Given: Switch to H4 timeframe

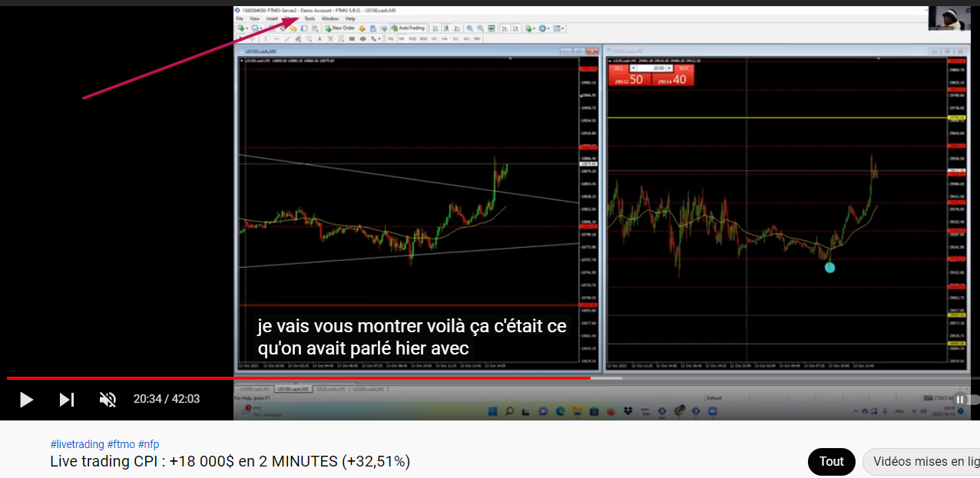Looking at the screenshot, I should [445, 38].
